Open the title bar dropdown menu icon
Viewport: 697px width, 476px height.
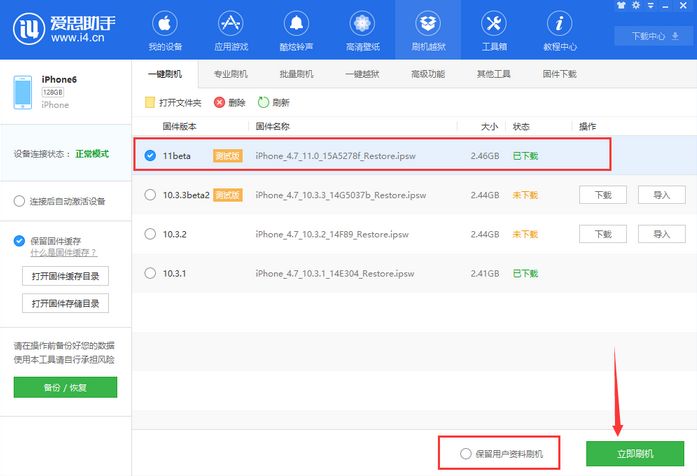pos(651,5)
